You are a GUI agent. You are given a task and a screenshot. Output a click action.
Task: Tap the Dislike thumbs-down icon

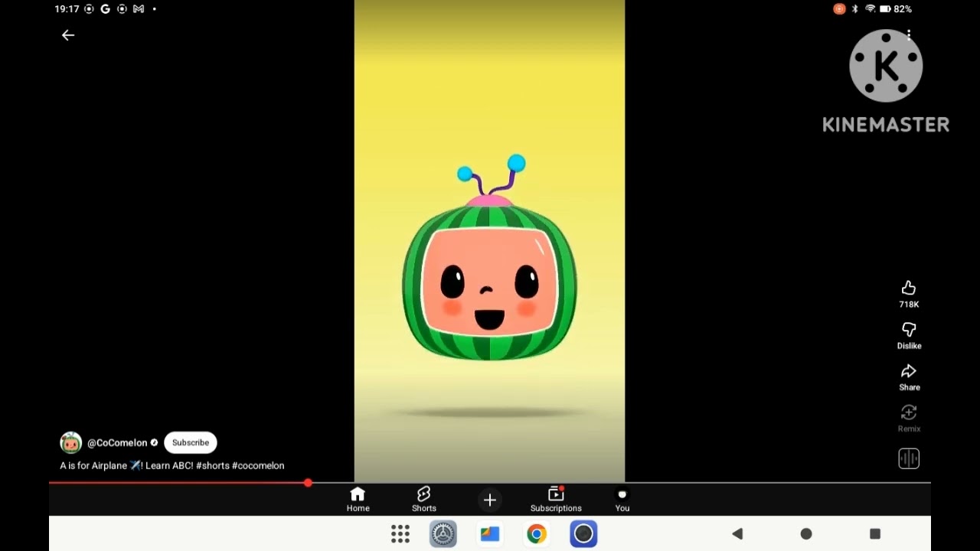pyautogui.click(x=909, y=330)
